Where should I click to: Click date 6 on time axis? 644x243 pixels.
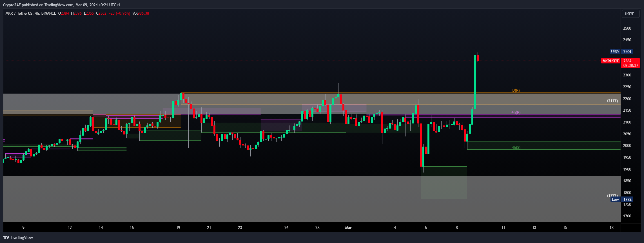(x=426, y=228)
